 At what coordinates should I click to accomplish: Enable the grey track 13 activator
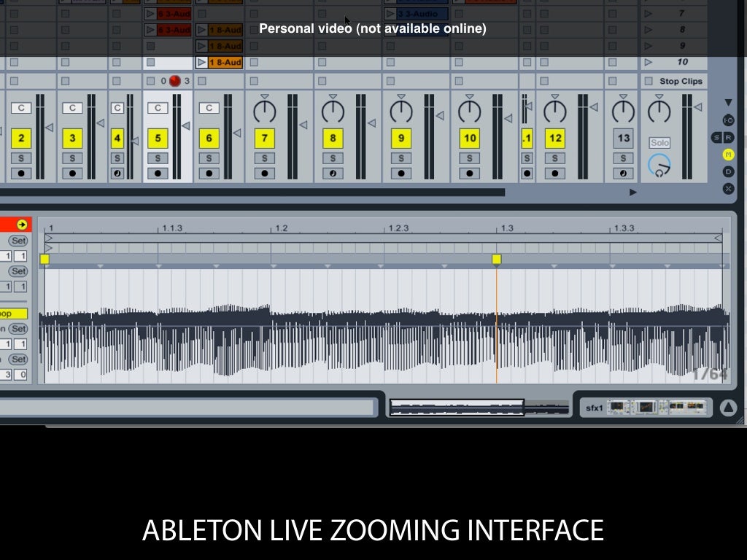[x=623, y=138]
